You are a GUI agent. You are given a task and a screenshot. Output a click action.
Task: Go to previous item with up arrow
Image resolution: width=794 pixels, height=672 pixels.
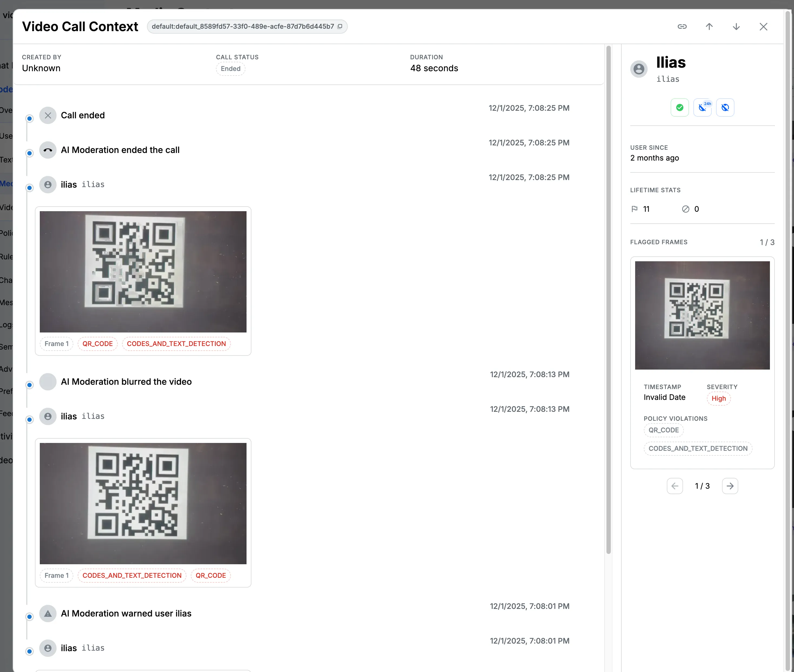[x=709, y=27]
